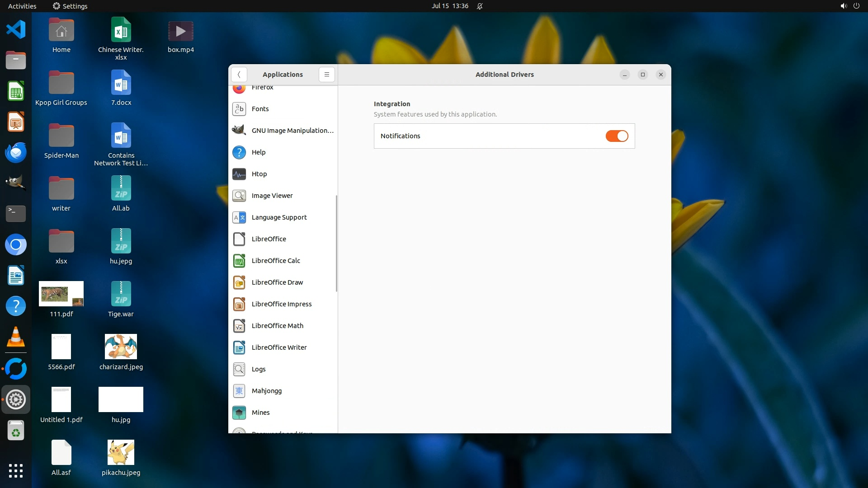
Task: Select Image Viewer in the sidebar list
Action: tap(272, 196)
